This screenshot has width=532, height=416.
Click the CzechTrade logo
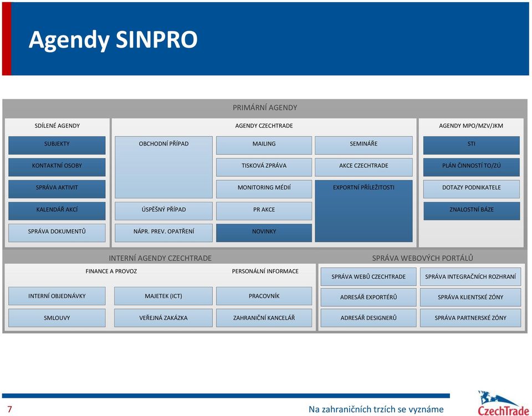pos(503,403)
